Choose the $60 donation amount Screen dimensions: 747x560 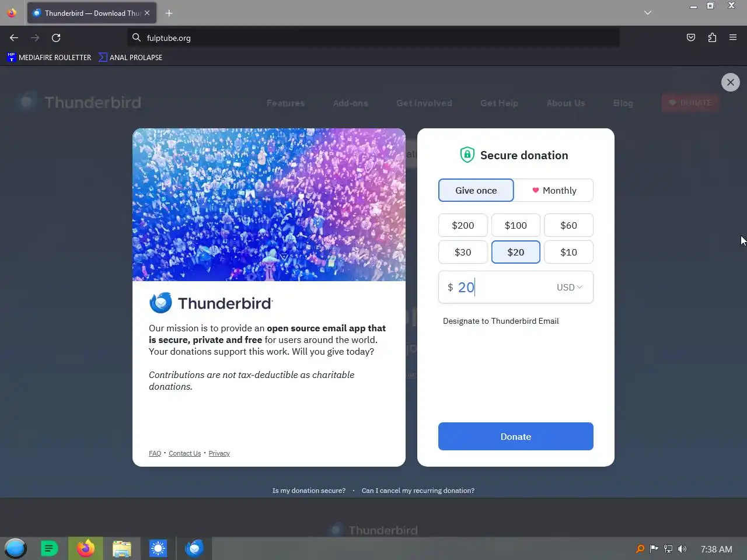(568, 225)
